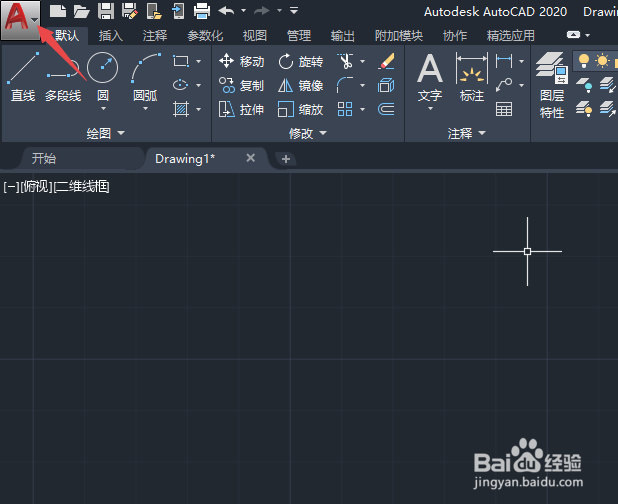Click the 镜像 mirror tool
This screenshot has width=618, height=504.
coord(301,86)
